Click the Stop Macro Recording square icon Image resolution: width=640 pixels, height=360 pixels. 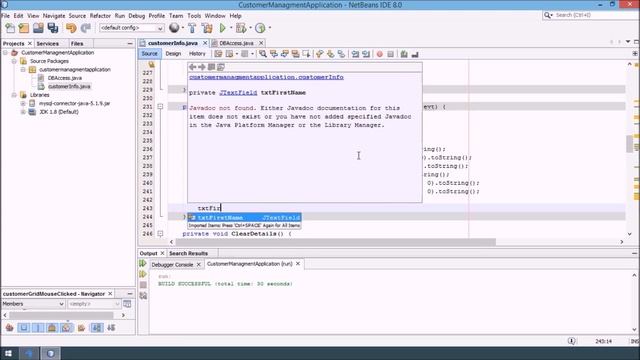click(391, 54)
